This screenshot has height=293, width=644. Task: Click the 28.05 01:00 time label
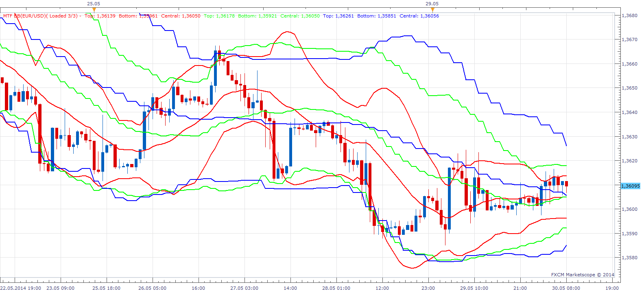(x=336, y=288)
